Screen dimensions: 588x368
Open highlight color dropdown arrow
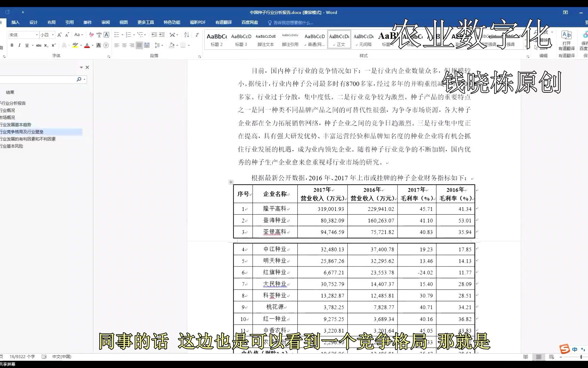pyautogui.click(x=81, y=45)
